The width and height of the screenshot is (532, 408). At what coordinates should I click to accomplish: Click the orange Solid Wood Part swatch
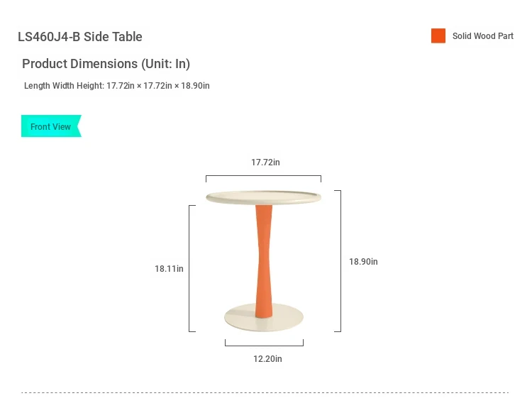[438, 36]
